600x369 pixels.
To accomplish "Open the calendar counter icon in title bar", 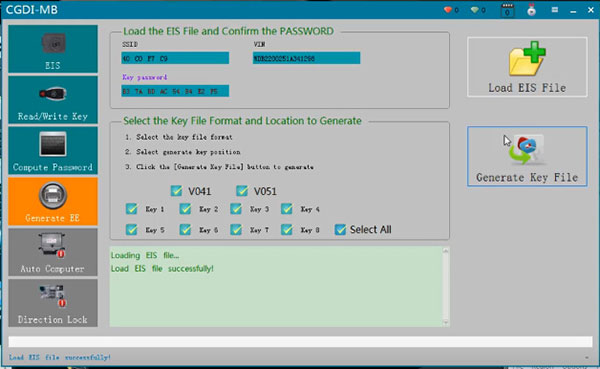I will coord(507,10).
